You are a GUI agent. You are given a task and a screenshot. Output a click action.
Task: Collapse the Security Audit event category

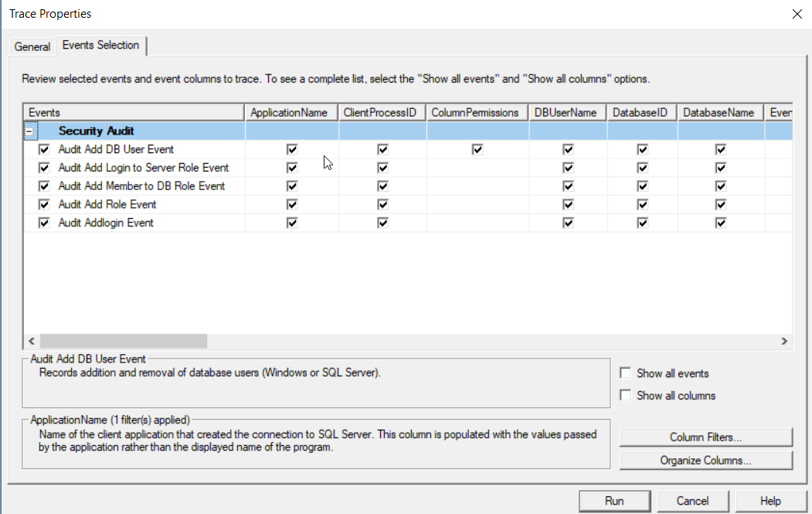click(x=29, y=131)
